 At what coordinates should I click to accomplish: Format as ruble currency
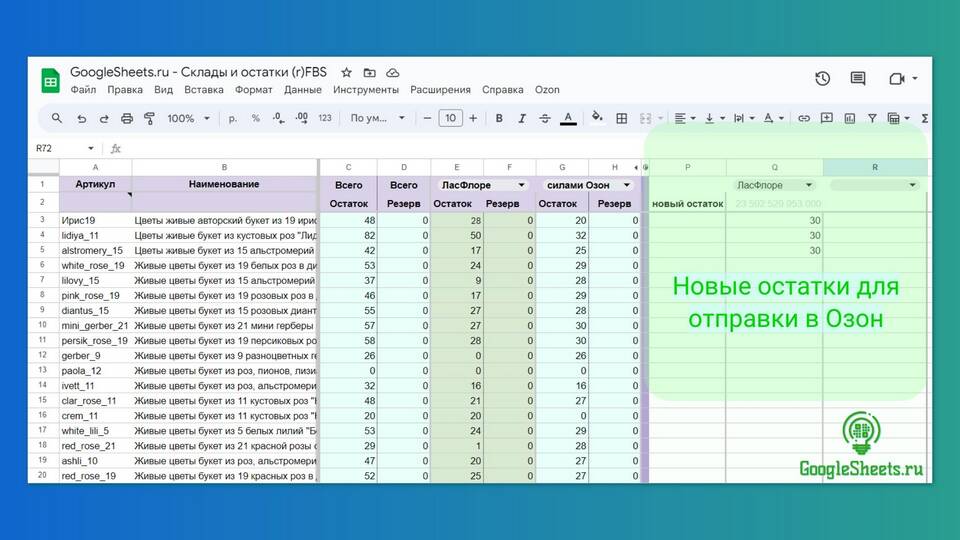point(233,118)
